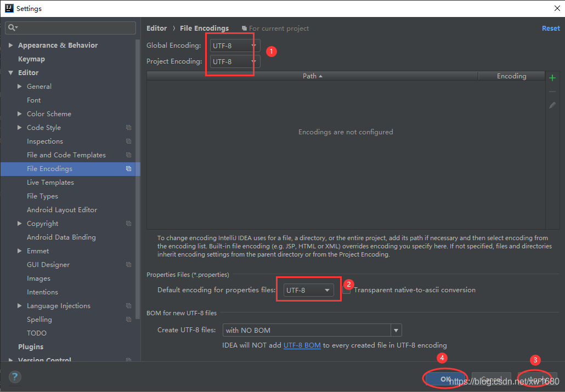Click the search magnifier icon in settings search
Viewport: 565px width, 392px height.
tap(12, 28)
